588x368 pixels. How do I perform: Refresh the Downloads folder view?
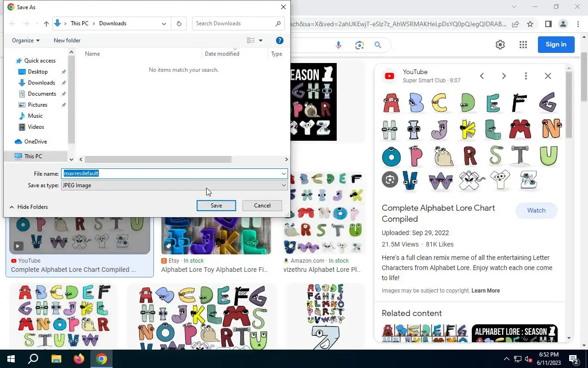coord(179,23)
